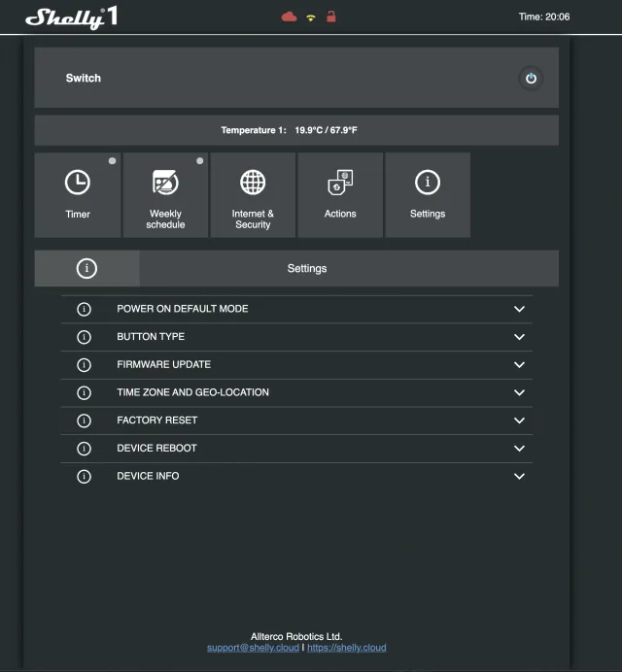This screenshot has height=672, width=622.
Task: Click the WiFi status icon
Action: click(x=311, y=17)
